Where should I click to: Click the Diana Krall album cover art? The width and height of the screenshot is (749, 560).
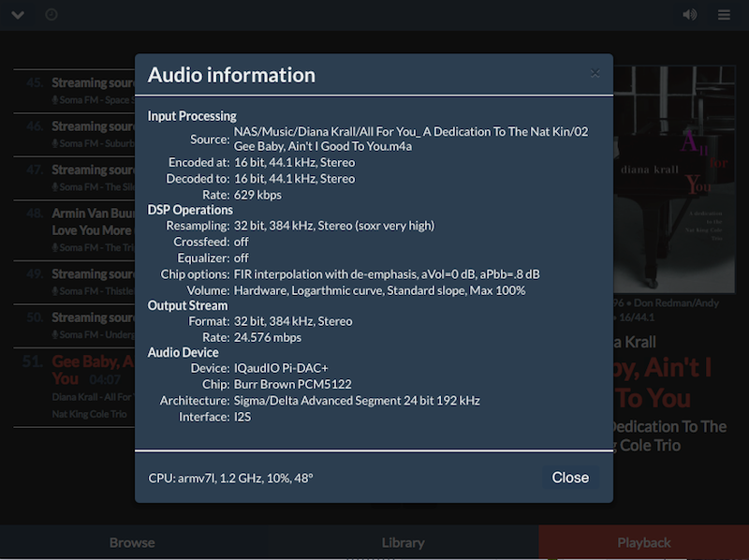click(674, 179)
